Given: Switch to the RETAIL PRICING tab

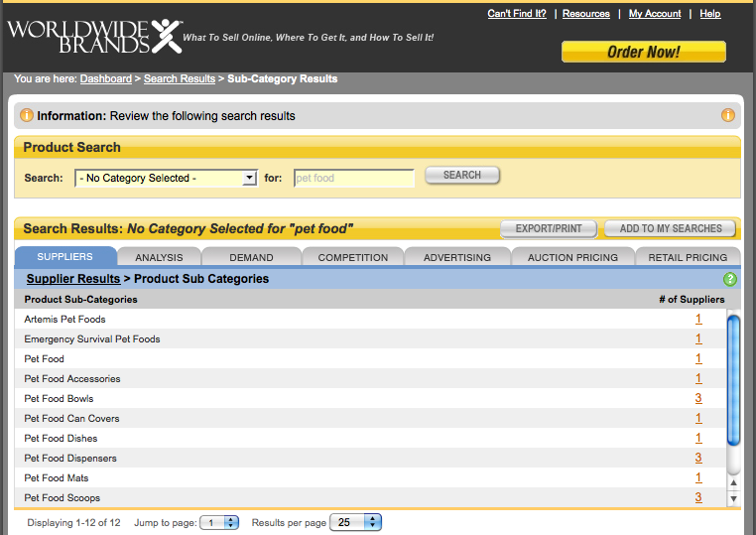Looking at the screenshot, I should pyautogui.click(x=688, y=257).
